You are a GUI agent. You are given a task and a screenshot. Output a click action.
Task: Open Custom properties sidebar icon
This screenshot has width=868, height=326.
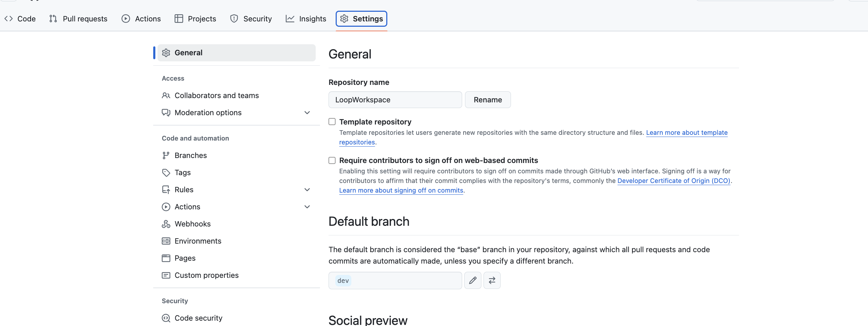(166, 275)
